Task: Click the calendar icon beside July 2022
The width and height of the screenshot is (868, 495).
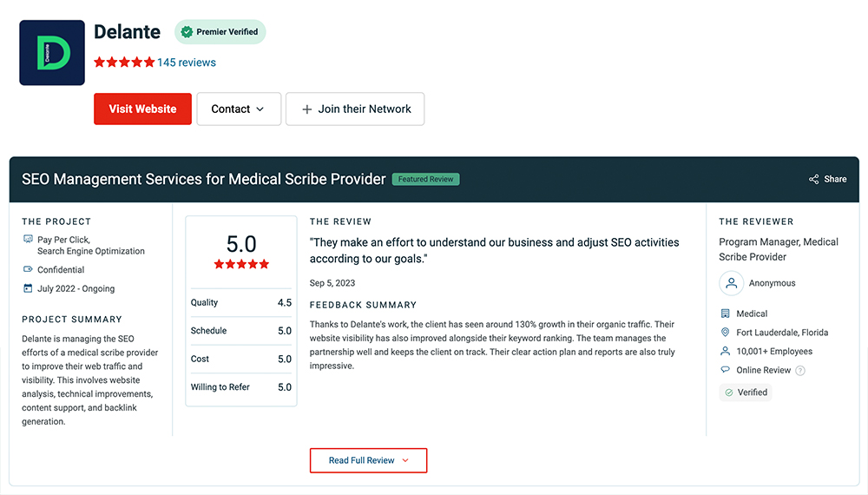Action: [x=28, y=288]
